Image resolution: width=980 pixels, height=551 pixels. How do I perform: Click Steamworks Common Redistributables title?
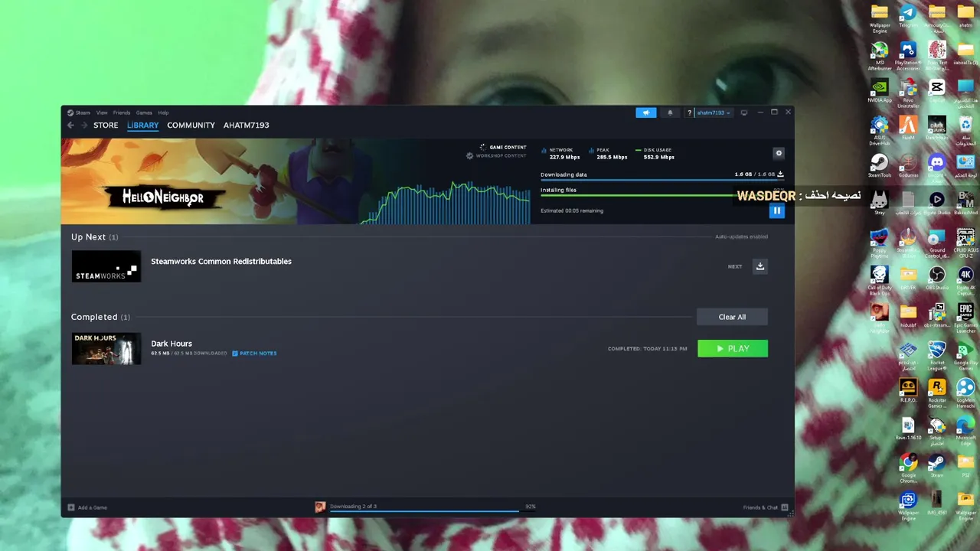coord(221,262)
